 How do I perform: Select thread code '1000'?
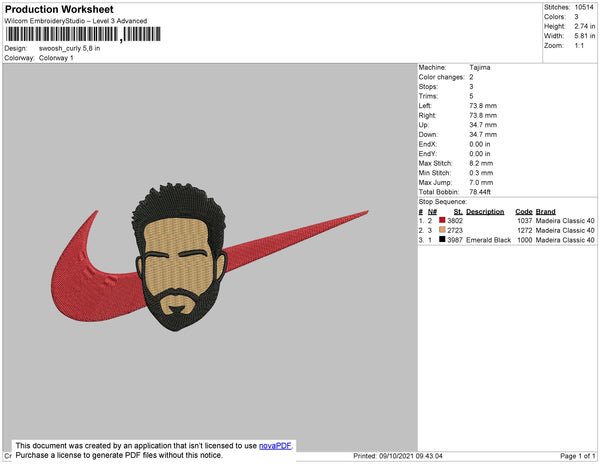click(x=525, y=240)
